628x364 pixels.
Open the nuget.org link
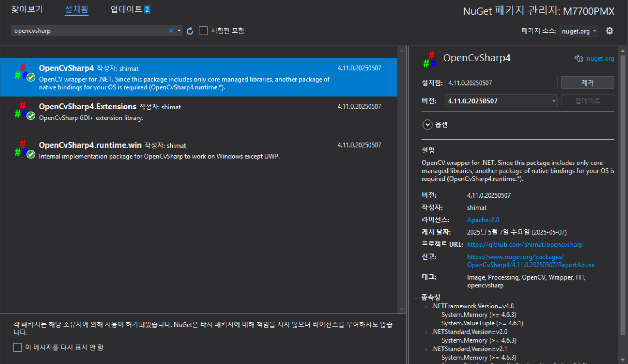click(x=600, y=58)
